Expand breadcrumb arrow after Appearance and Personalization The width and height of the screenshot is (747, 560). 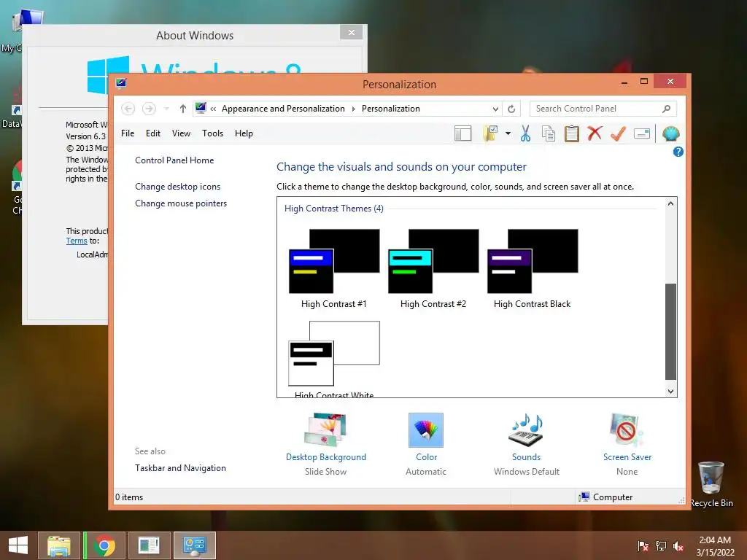354,109
